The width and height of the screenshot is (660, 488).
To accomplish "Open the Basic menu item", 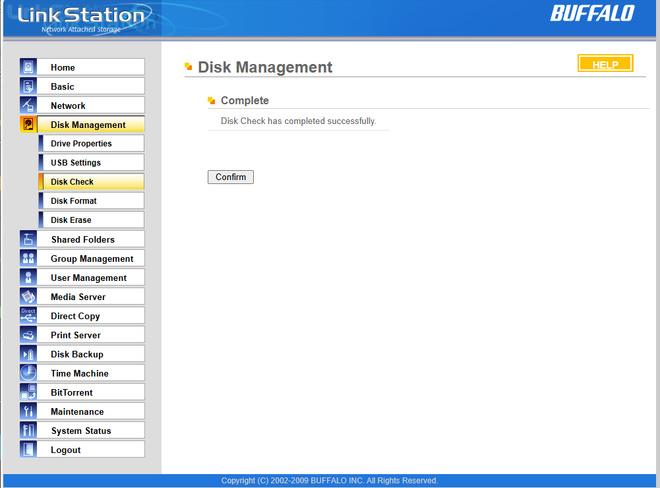I will (91, 86).
